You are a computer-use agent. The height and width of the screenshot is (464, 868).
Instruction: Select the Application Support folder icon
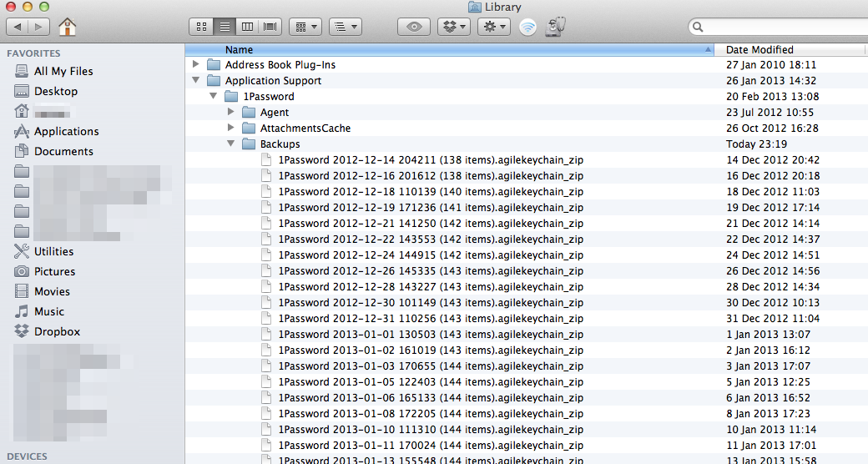(x=214, y=81)
